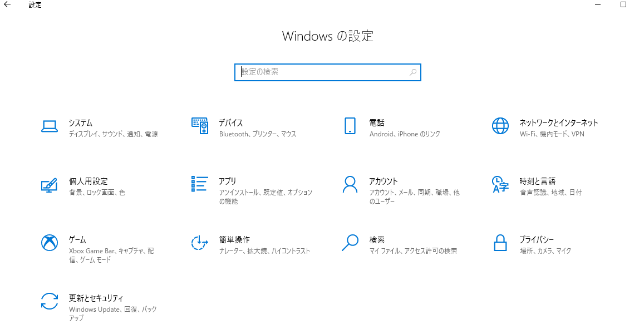Viewport: 644px width, 334px height.
Task: Select the アプリ heading
Action: (x=228, y=181)
